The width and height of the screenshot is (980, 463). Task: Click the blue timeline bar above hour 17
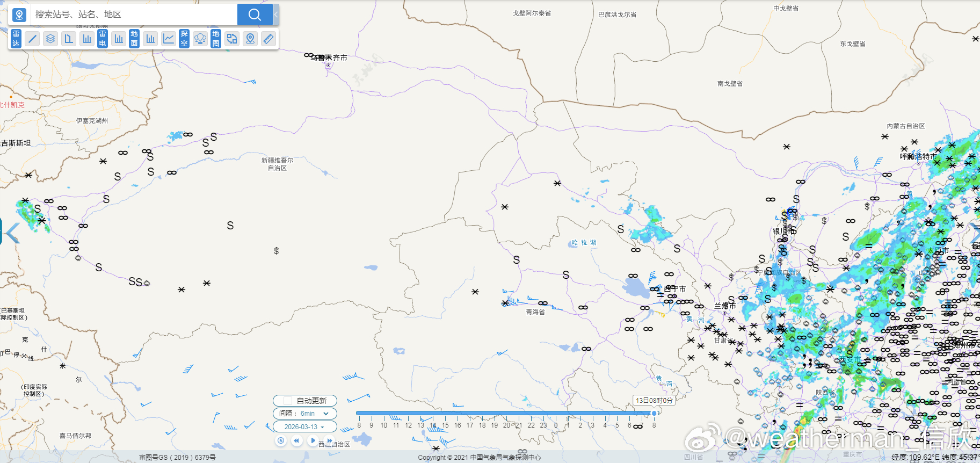[470, 413]
